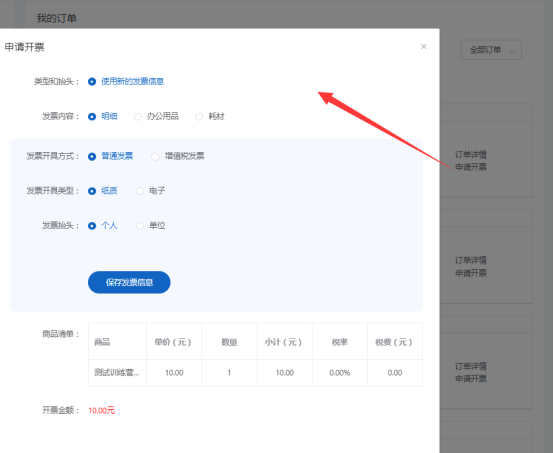This screenshot has width=554, height=453.
Task: Click the 测试训练营... product cell
Action: (x=117, y=373)
